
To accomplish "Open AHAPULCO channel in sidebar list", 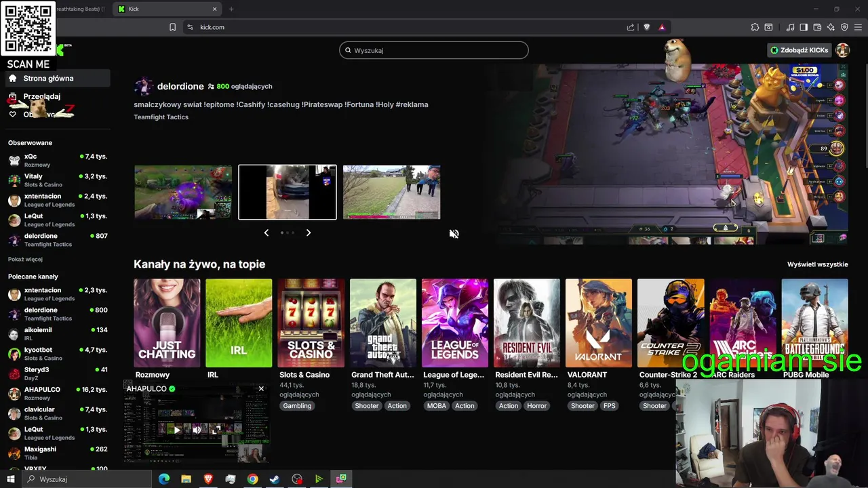I will 58,393.
